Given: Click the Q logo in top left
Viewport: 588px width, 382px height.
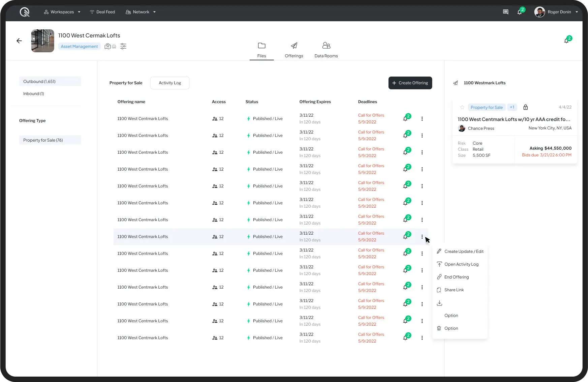Looking at the screenshot, I should [25, 12].
